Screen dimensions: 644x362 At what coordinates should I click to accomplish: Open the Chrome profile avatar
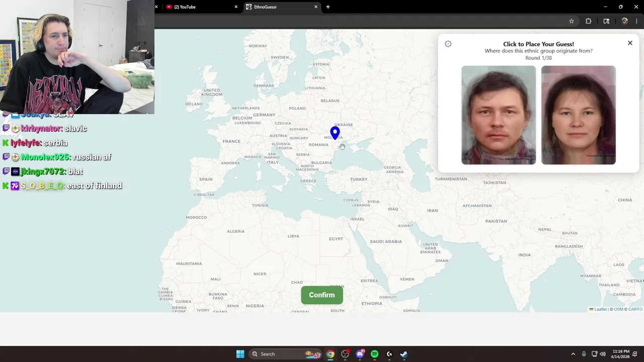624,21
